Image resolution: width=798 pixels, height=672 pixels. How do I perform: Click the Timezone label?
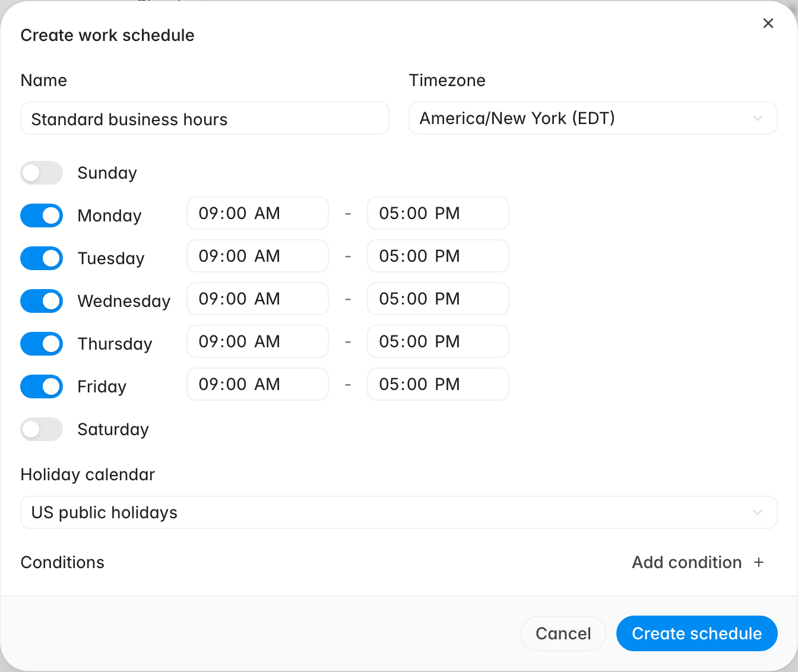pyautogui.click(x=447, y=80)
